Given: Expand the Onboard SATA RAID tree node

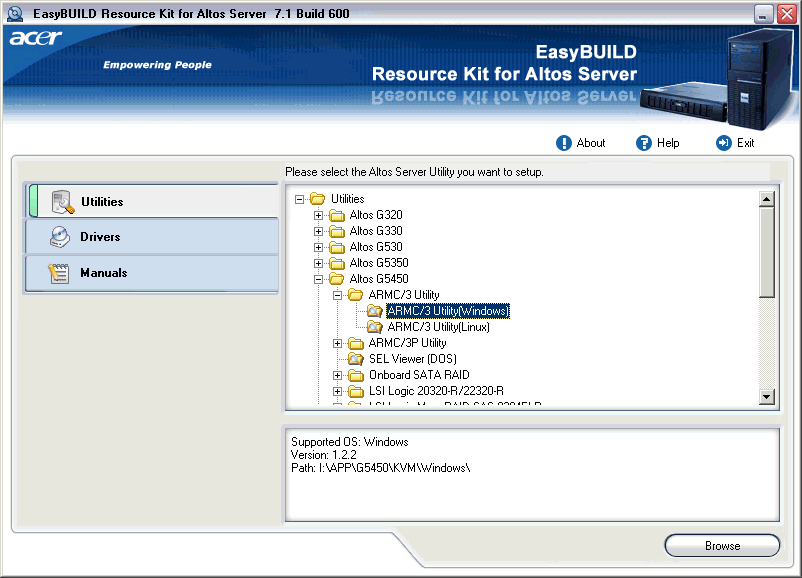Looking at the screenshot, I should [338, 375].
